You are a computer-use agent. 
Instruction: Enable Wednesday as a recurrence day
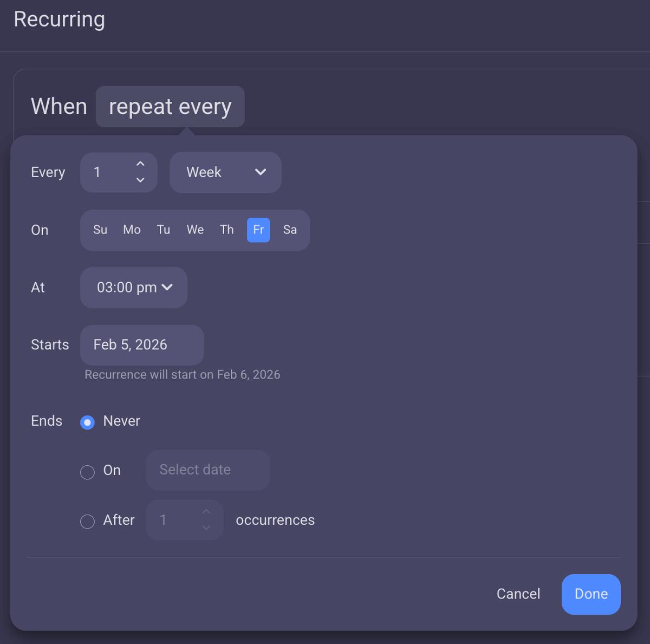pos(195,230)
